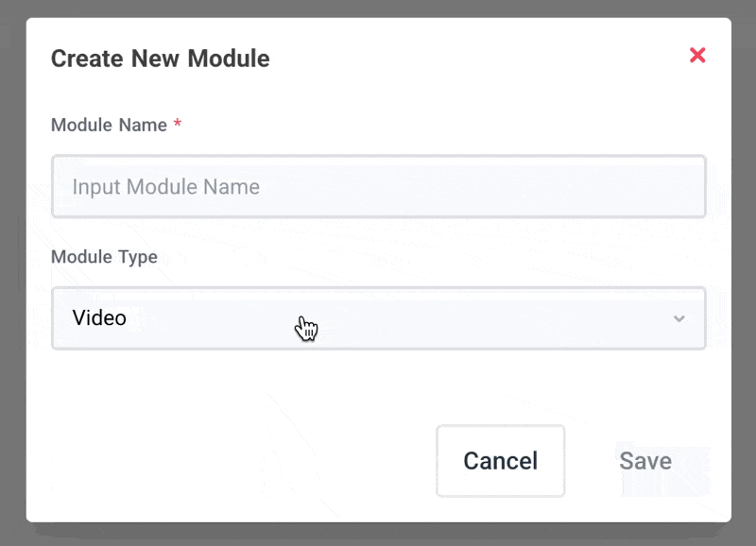
Task: Close the Create New Module dialog
Action: pos(697,56)
